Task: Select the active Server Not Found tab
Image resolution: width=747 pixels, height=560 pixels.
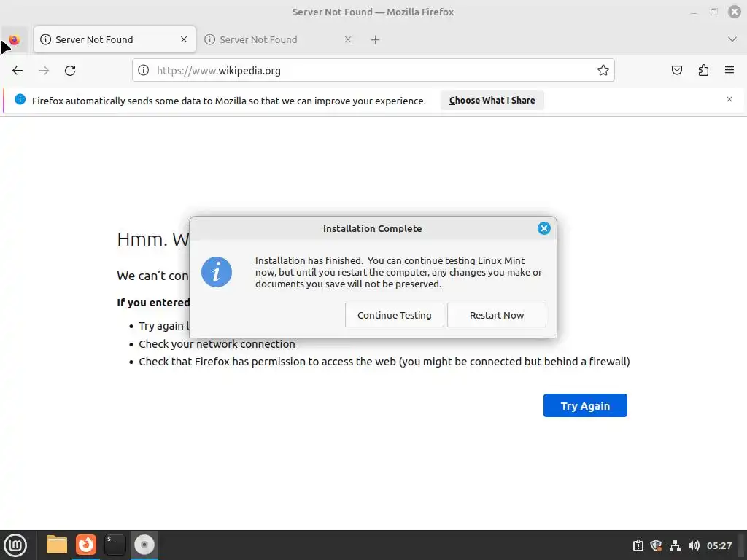Action: pyautogui.click(x=115, y=39)
